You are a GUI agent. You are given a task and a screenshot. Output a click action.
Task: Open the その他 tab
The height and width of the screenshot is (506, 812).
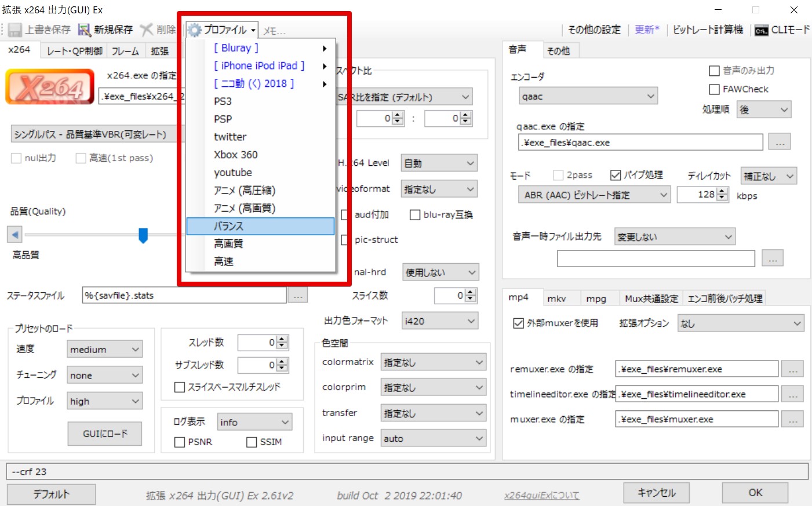(559, 51)
